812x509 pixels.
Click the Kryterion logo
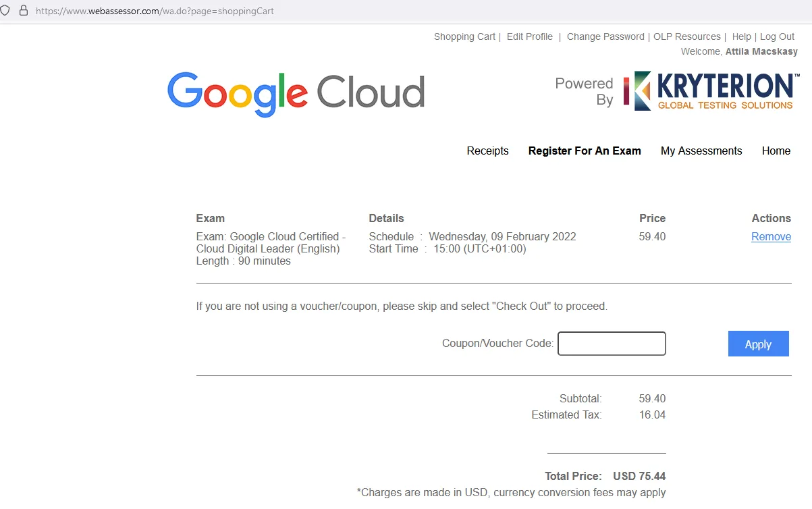coord(711,91)
